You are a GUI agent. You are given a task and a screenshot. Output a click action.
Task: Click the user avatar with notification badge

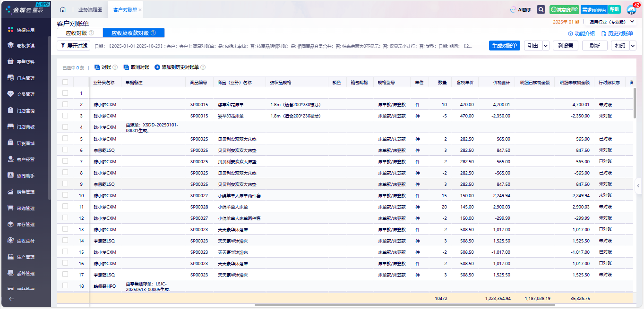click(631, 9)
